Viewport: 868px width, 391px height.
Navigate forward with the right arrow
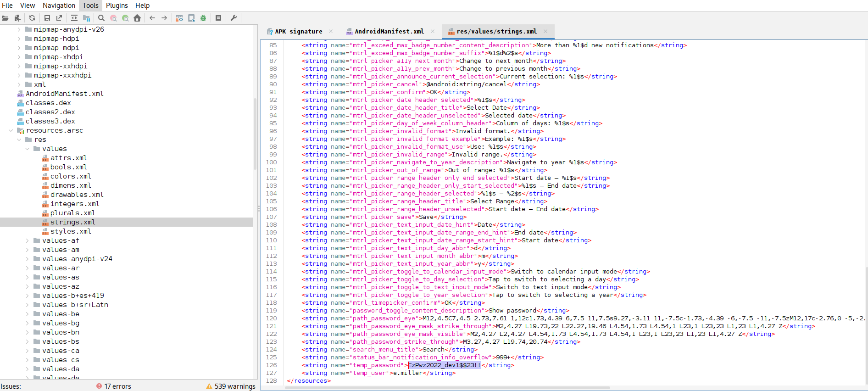point(164,18)
